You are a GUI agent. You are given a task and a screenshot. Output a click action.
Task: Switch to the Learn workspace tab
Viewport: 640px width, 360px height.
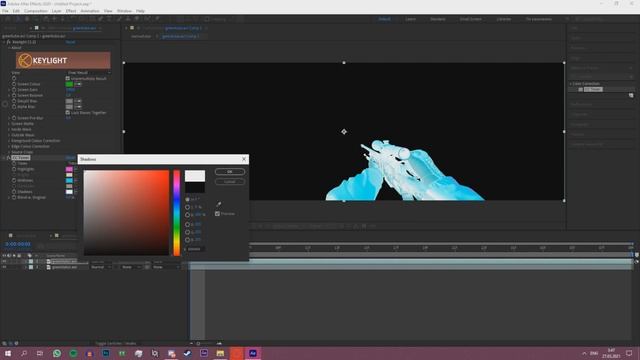pyautogui.click(x=411, y=19)
